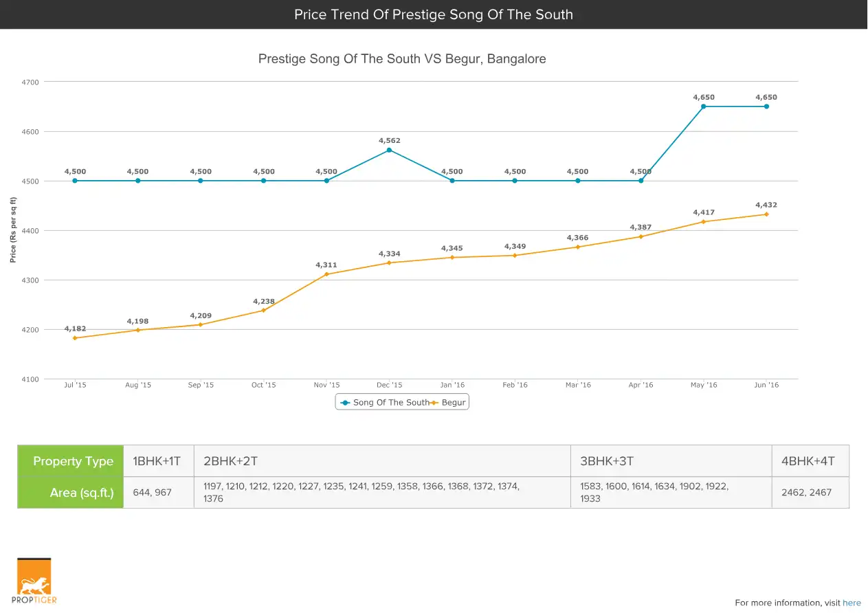
Task: Select the Jun '16 Song Of The South point
Action: pos(766,107)
